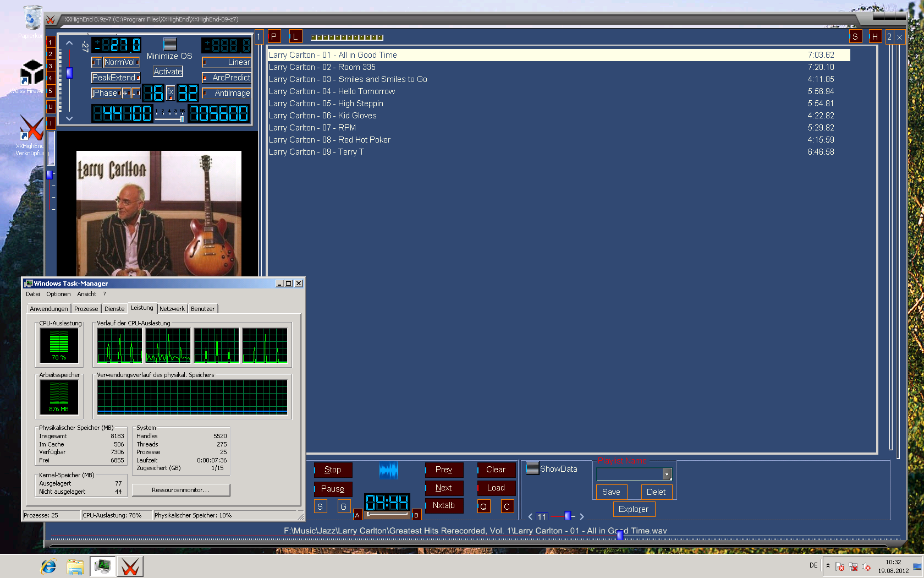The height and width of the screenshot is (578, 924).
Task: Click the Activate button
Action: [x=168, y=72]
